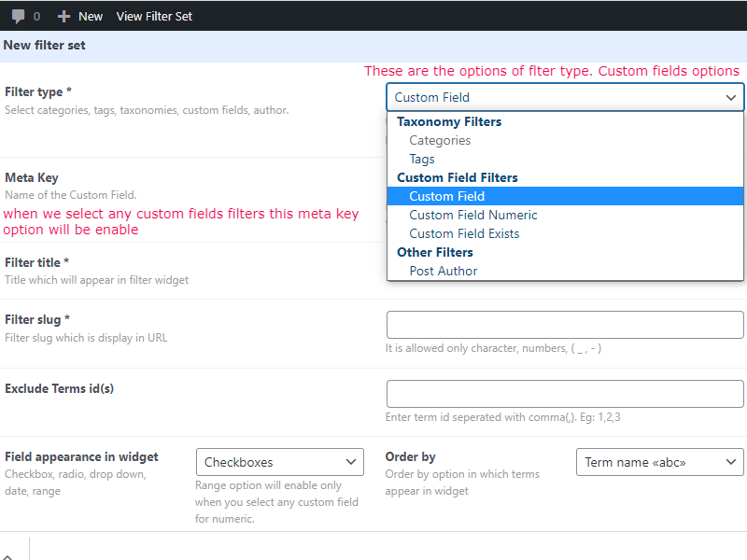Collapse the Filter type dropdown arrow
This screenshot has width=747, height=560.
(x=731, y=98)
